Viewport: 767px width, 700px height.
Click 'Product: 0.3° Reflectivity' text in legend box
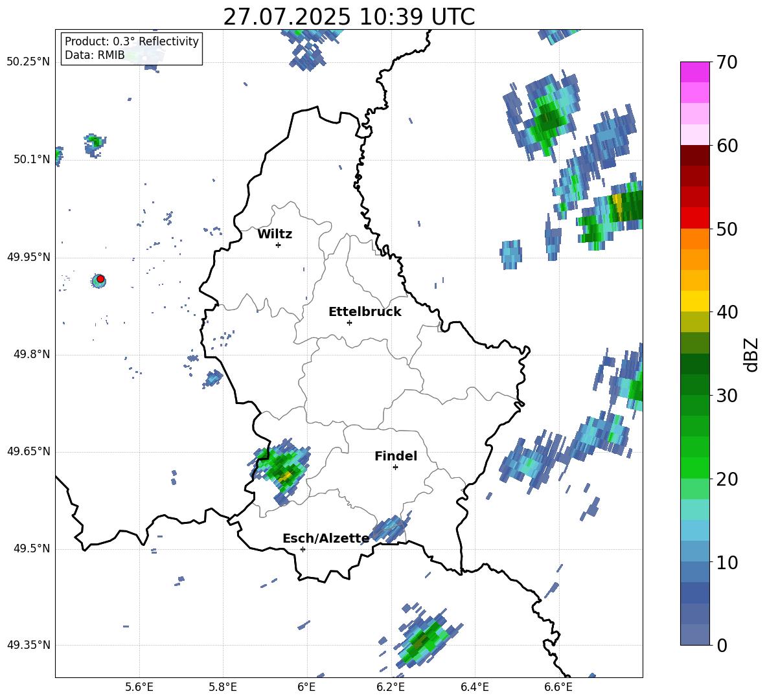click(132, 41)
